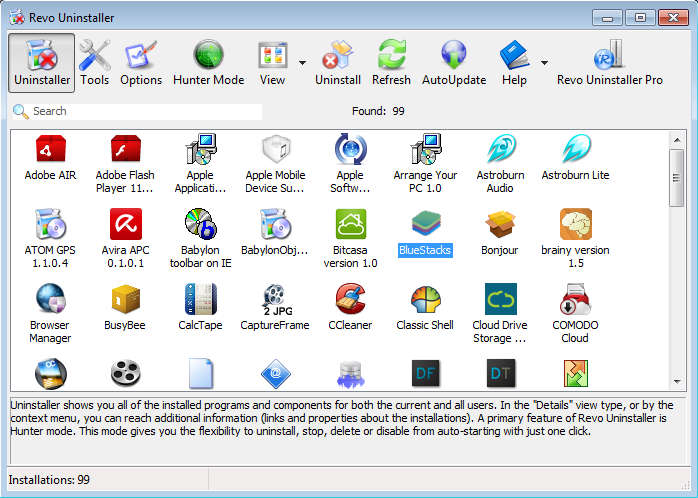Screen dimensions: 698x498
Task: Click the scroll down arrow of program list
Action: pyautogui.click(x=677, y=381)
